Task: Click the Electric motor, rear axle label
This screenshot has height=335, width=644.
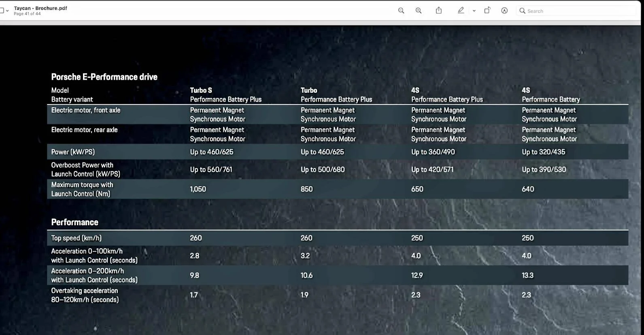Action: click(x=84, y=130)
